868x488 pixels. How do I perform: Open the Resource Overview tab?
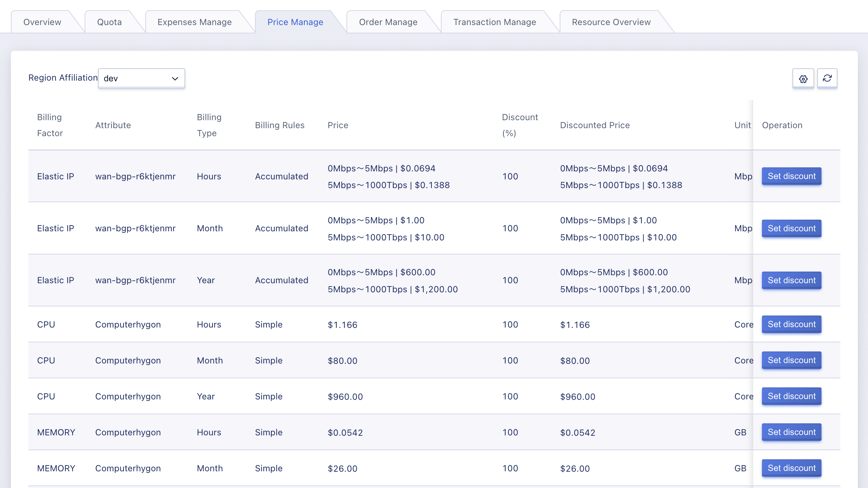point(611,22)
